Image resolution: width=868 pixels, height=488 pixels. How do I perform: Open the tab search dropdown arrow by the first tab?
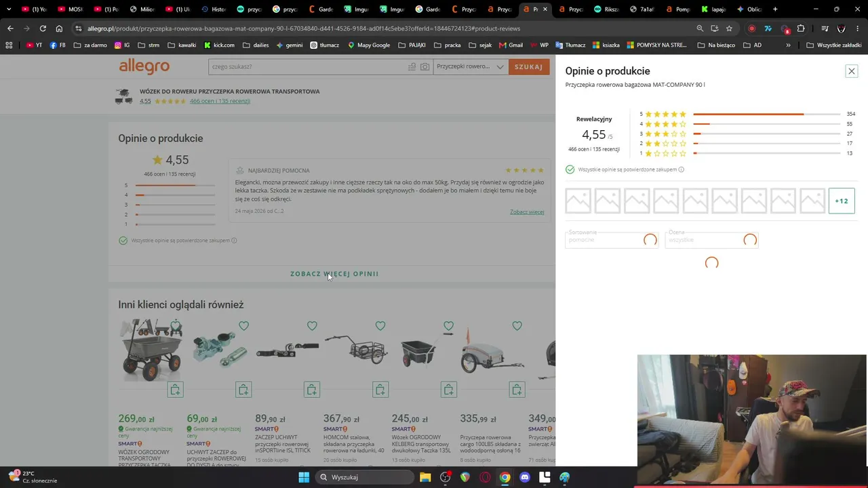pyautogui.click(x=9, y=9)
